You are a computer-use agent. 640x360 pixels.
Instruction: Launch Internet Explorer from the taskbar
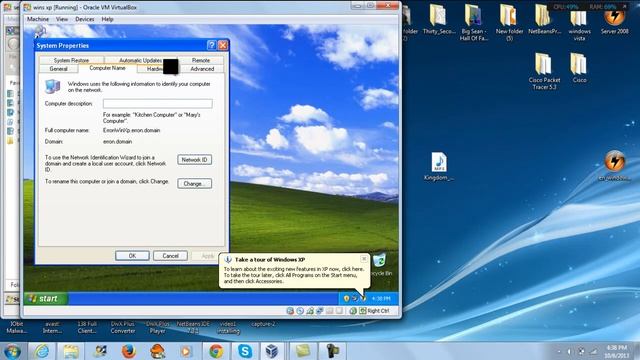tap(41, 351)
